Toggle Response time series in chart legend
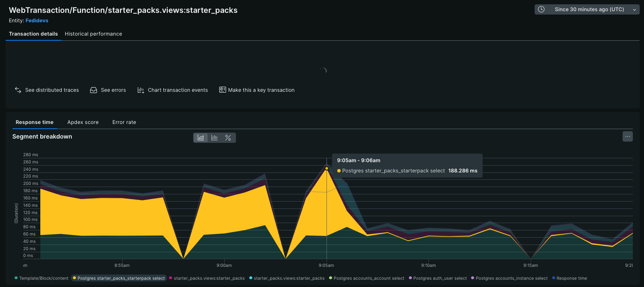The image size is (644, 287). 571,278
